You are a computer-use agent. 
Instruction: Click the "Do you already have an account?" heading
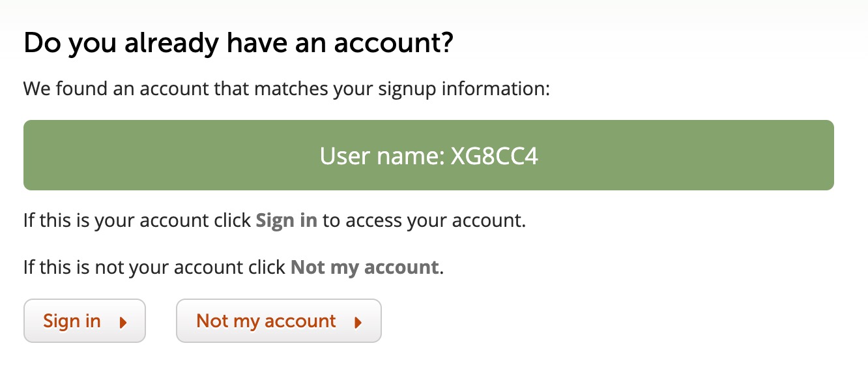(x=238, y=44)
